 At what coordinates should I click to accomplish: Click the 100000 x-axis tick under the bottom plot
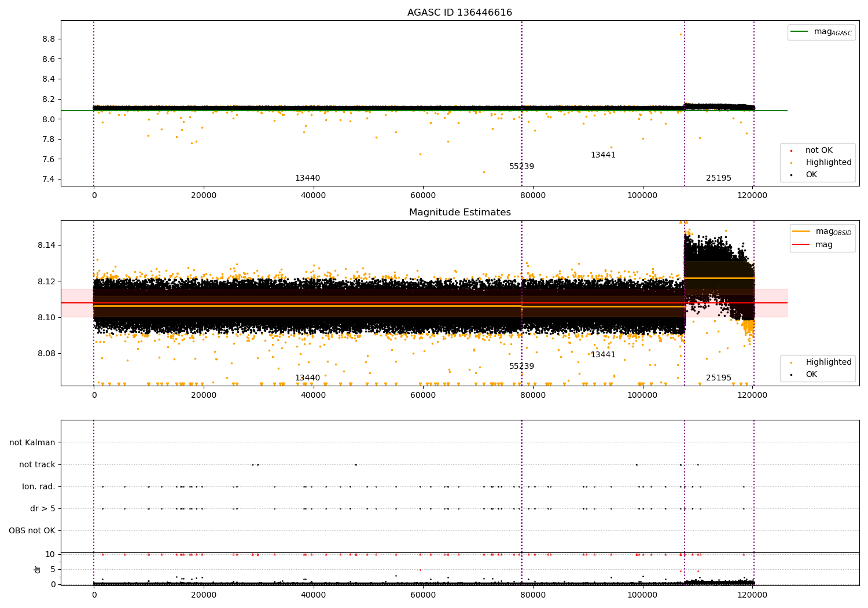tap(642, 594)
